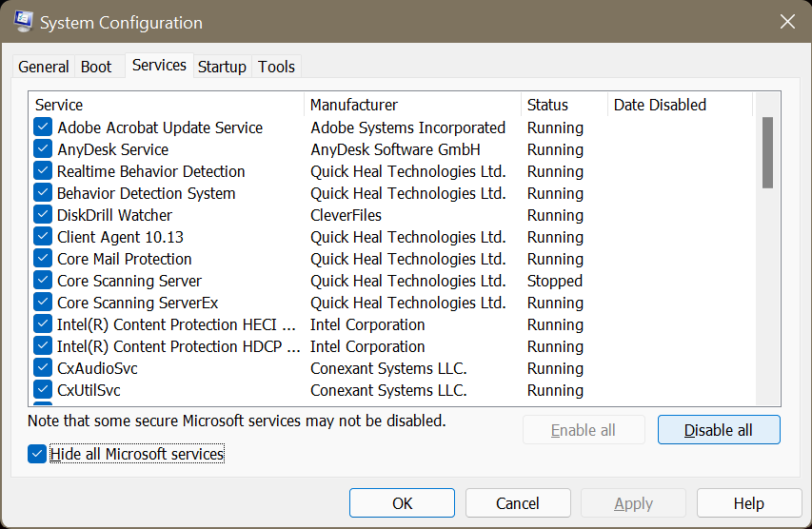Select the Core Mail Protection row text
This screenshot has width=812, height=529.
pos(125,258)
